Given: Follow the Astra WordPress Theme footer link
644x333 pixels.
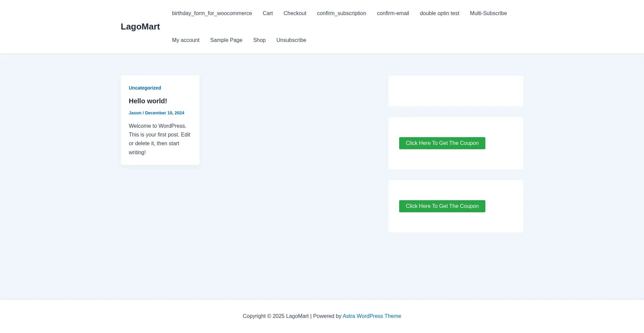Looking at the screenshot, I should 371,316.
